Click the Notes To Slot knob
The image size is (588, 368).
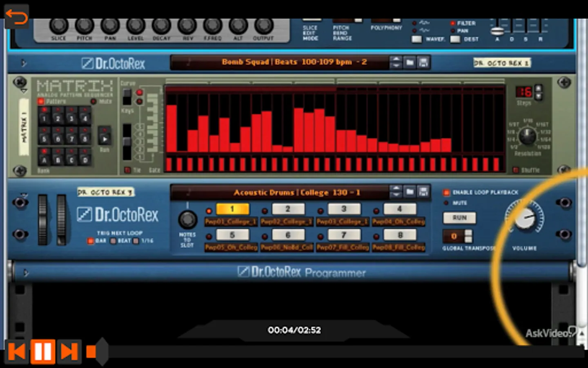(187, 220)
